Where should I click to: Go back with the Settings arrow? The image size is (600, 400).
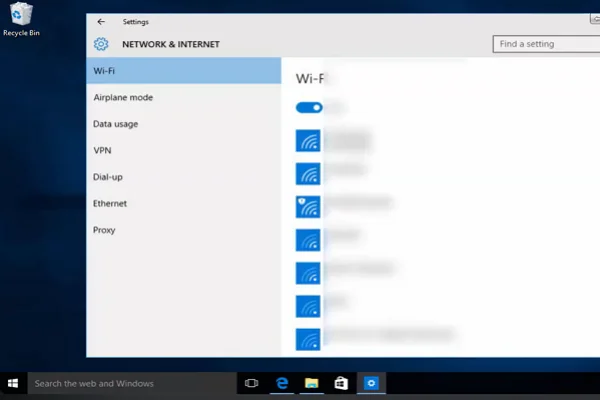click(101, 22)
